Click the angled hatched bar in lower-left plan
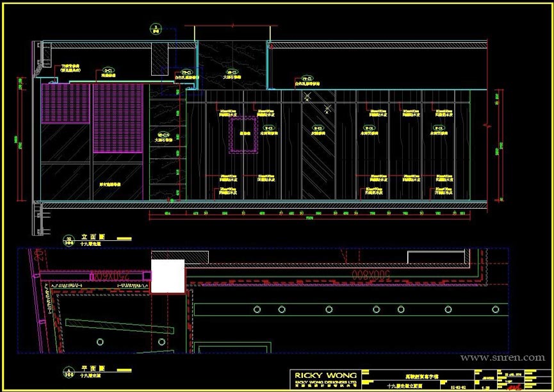 click(x=120, y=326)
